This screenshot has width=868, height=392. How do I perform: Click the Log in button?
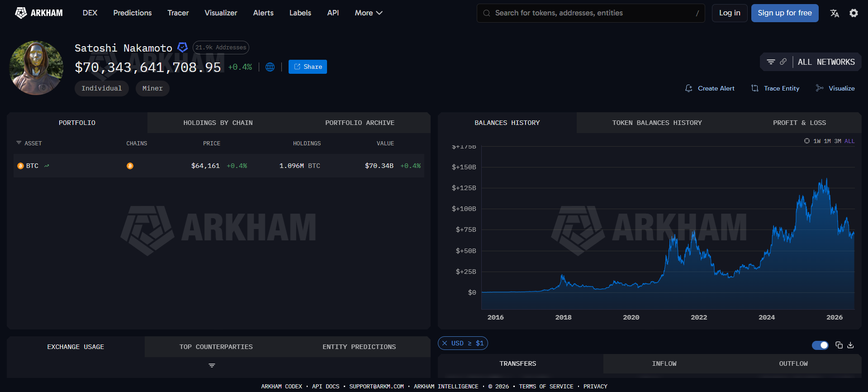click(x=730, y=13)
